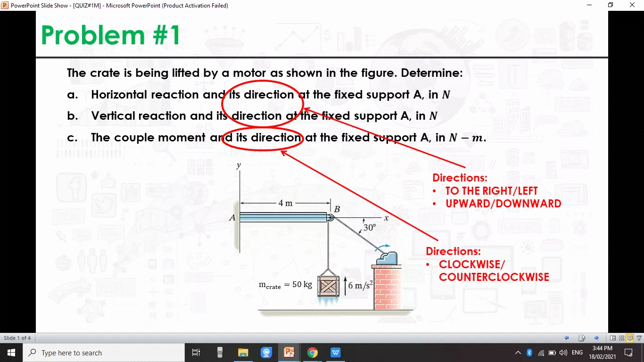The height and width of the screenshot is (362, 644).
Task: Open the volume slider from the tray
Action: pos(563,352)
